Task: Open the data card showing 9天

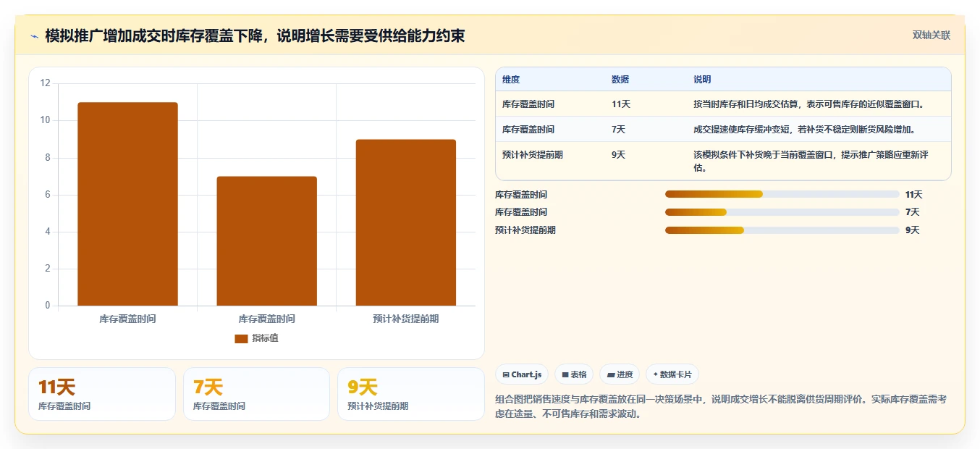Action: click(411, 394)
